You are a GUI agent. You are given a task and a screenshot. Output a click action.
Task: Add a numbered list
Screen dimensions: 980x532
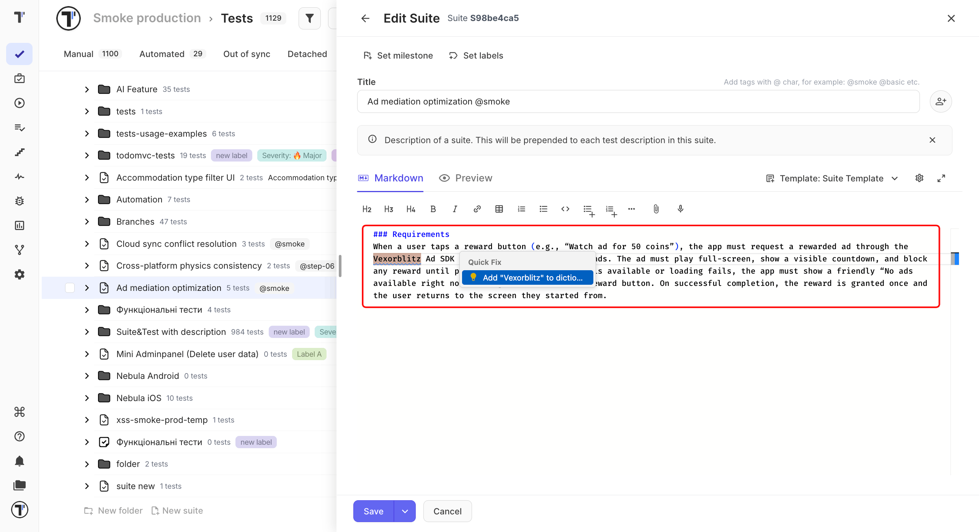[x=521, y=209]
